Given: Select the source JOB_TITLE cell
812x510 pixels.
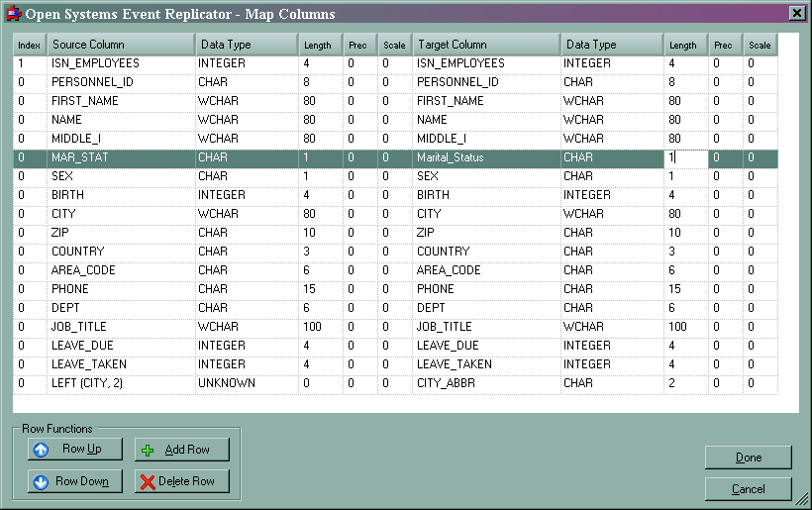Looking at the screenshot, I should (x=121, y=327).
